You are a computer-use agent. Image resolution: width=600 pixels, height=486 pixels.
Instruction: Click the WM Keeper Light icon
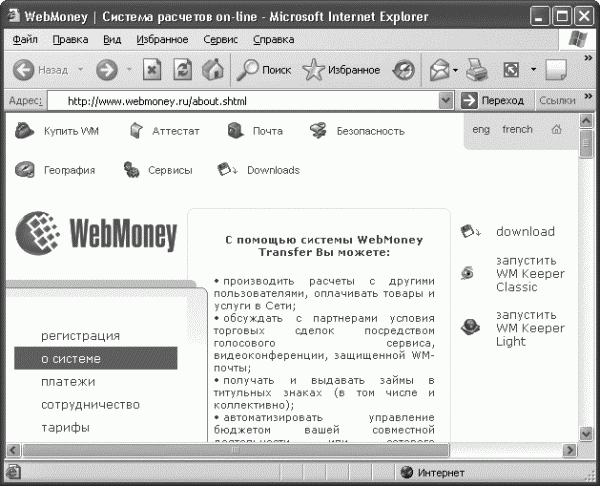pos(470,327)
